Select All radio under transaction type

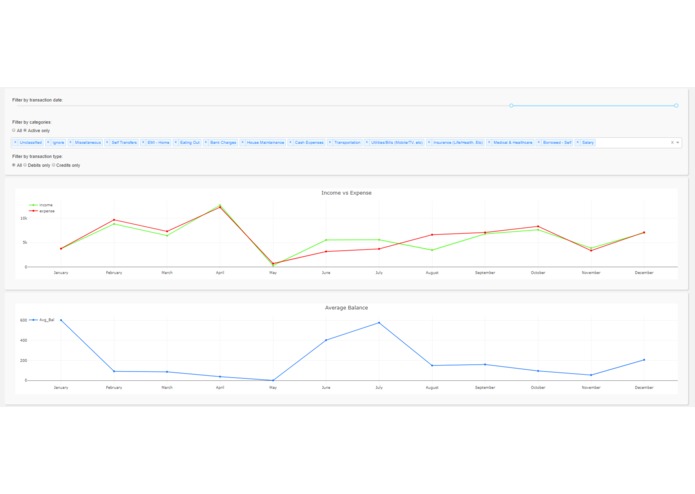coord(14,165)
